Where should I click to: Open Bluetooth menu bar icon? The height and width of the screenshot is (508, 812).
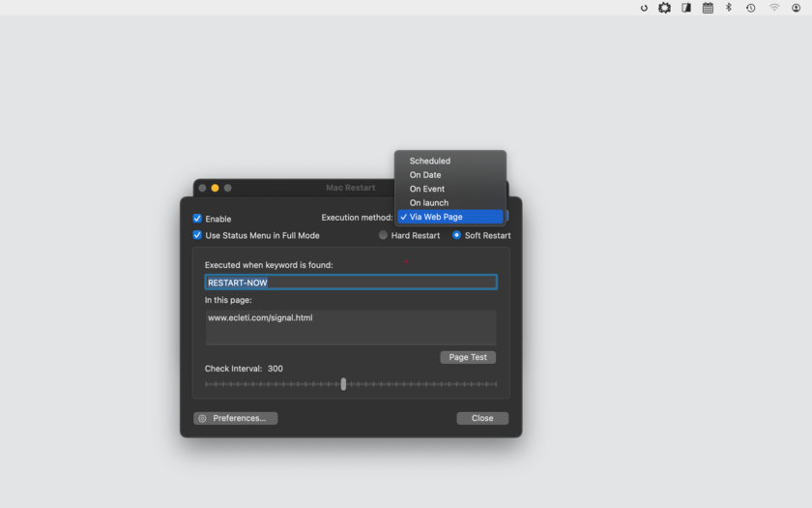(x=729, y=8)
